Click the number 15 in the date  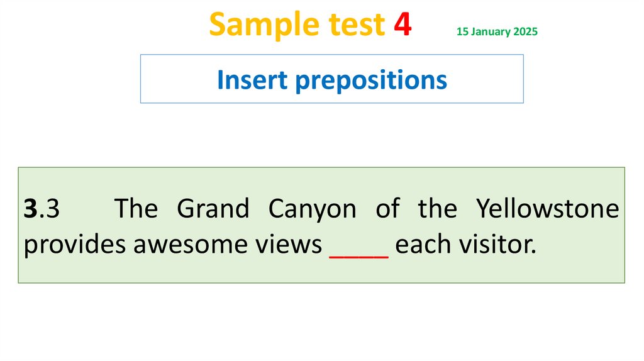point(462,31)
